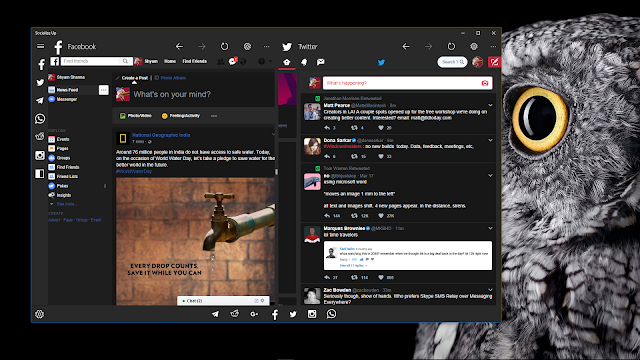The width and height of the screenshot is (640, 360).
Task: Switch to Twitter Messages envelope tab
Action: click(x=321, y=62)
